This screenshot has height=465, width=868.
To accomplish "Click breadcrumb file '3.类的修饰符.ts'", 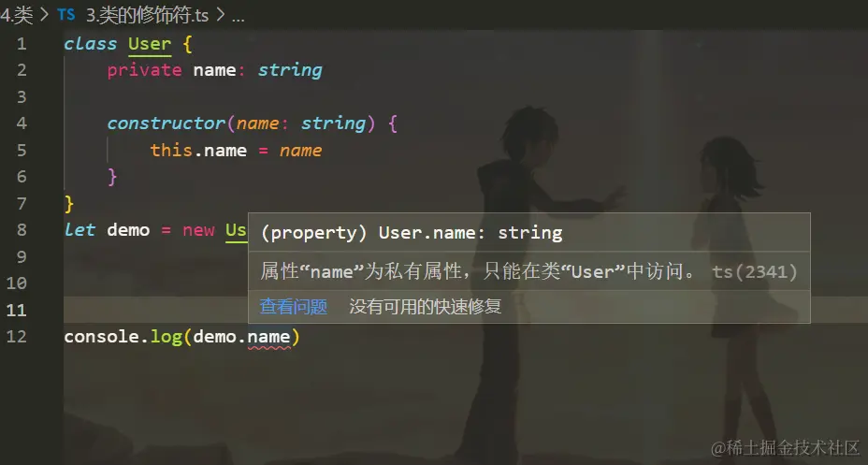I will pyautogui.click(x=147, y=15).
